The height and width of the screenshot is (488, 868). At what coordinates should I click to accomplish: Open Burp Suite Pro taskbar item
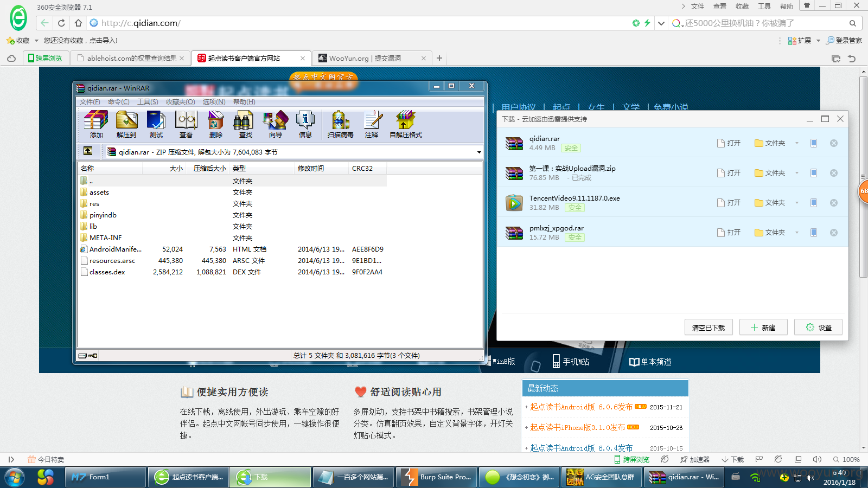[437, 477]
